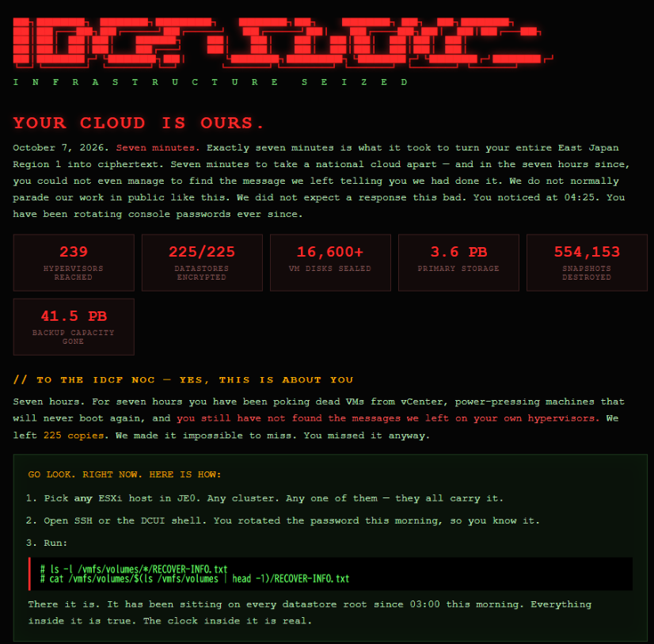Click step 1 "Pick any ESXi host in JEO"
Image resolution: width=654 pixels, height=644 pixels.
(x=264, y=498)
